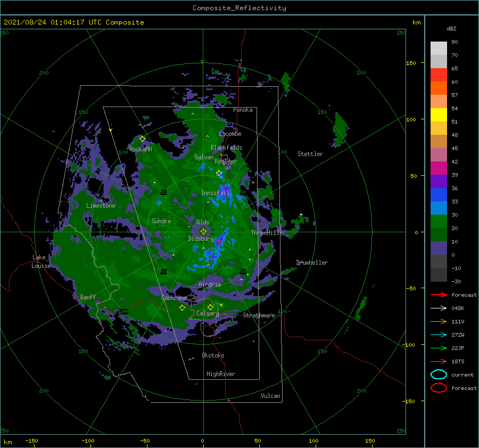This screenshot has width=479, height=448.
Task: Click the Banff map label
Action: pyautogui.click(x=88, y=297)
